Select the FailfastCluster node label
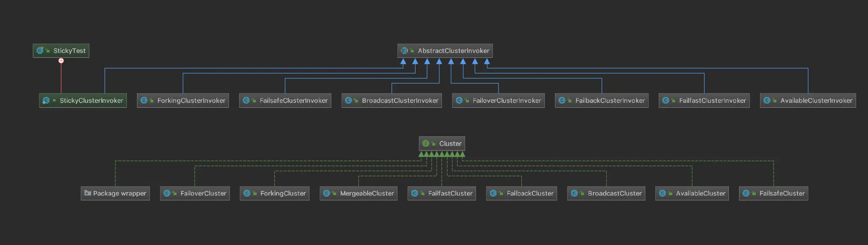The width and height of the screenshot is (868, 245). 450,193
